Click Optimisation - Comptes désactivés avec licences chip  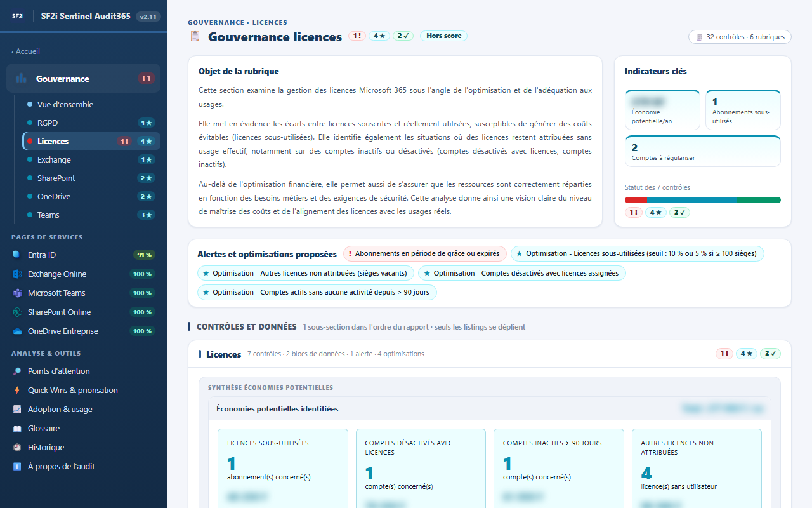[522, 273]
